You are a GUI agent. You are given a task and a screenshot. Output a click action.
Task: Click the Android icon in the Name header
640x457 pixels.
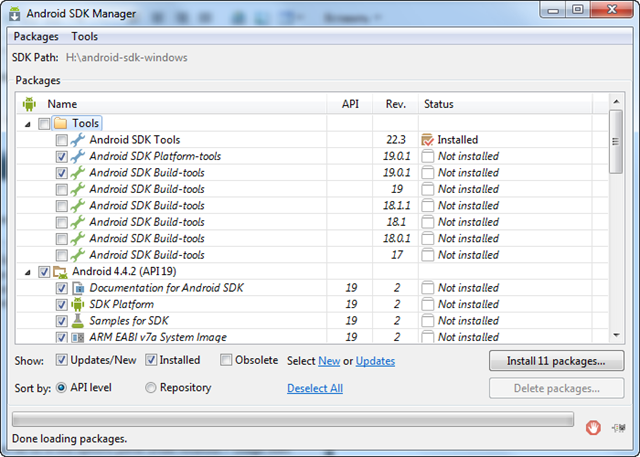tap(29, 104)
